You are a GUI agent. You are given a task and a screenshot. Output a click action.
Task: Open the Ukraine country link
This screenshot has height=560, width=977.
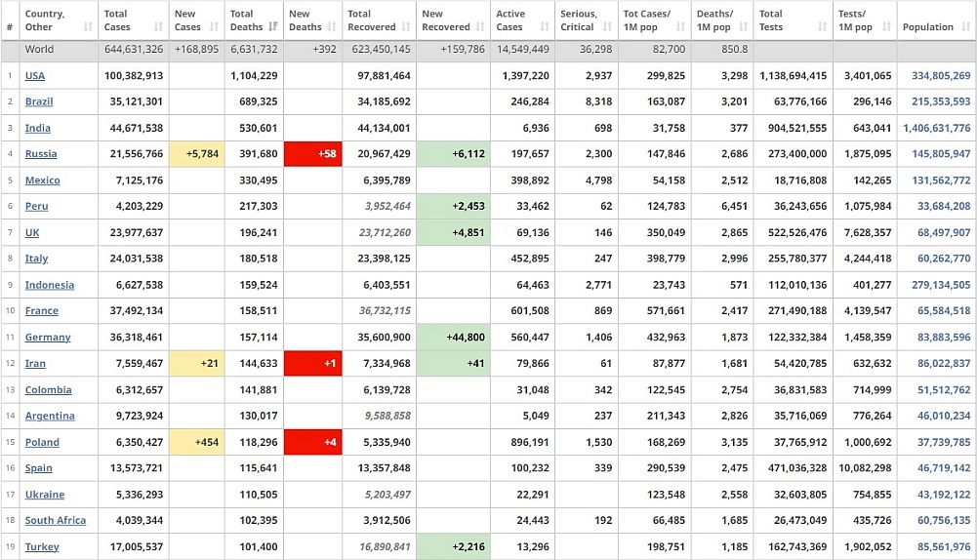[45, 494]
